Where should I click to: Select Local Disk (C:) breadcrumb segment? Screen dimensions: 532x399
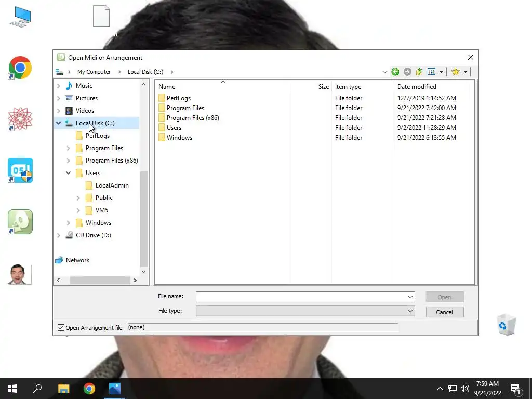tap(145, 72)
